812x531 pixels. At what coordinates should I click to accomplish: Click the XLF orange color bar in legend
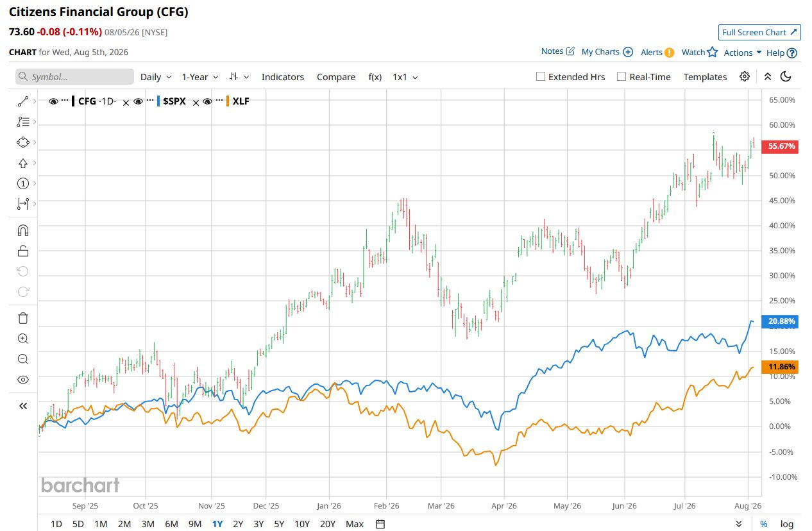coord(228,101)
